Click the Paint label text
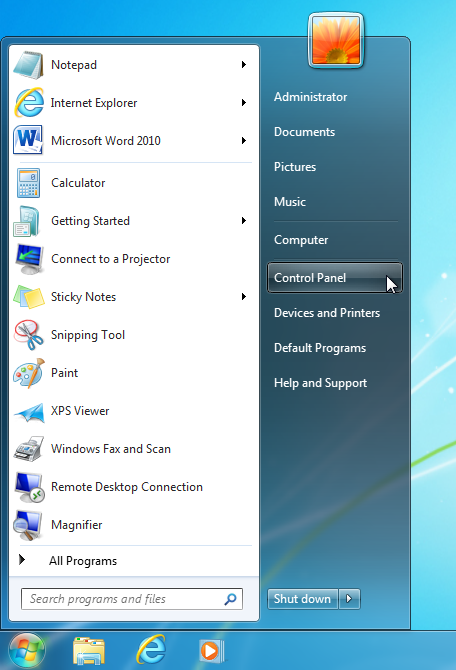 tap(65, 373)
